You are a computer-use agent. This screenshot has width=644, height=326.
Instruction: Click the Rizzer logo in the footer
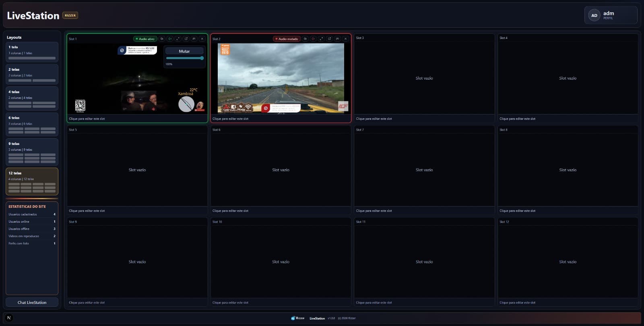click(x=298, y=318)
